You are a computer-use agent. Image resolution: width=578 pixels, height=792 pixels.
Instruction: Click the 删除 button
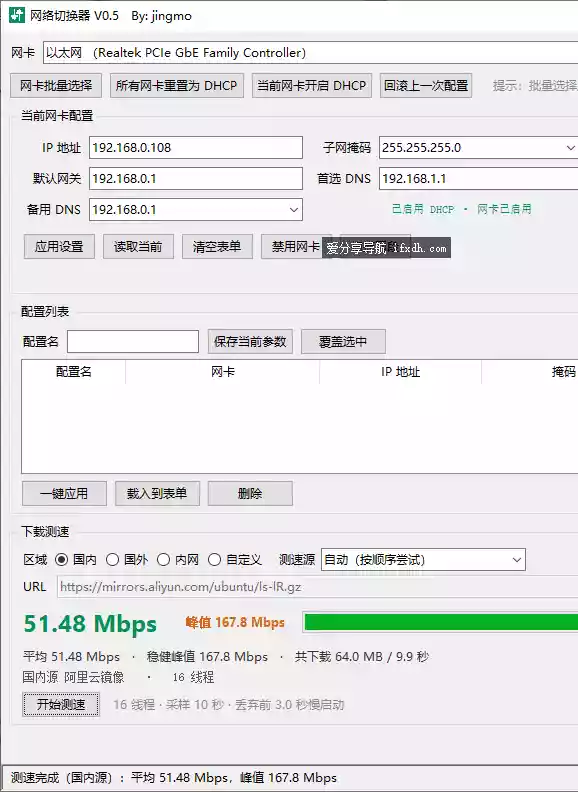[250, 493]
